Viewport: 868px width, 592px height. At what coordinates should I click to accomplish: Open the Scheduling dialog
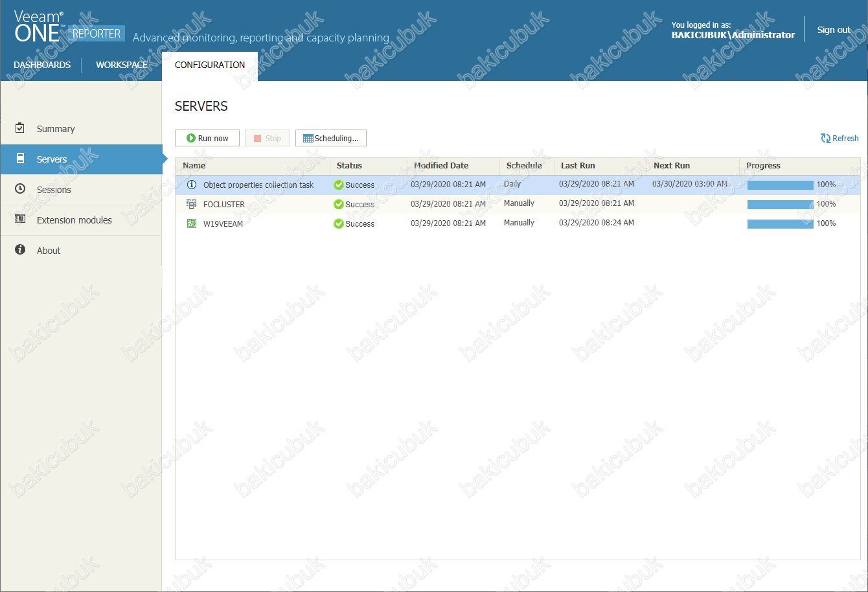(x=331, y=138)
